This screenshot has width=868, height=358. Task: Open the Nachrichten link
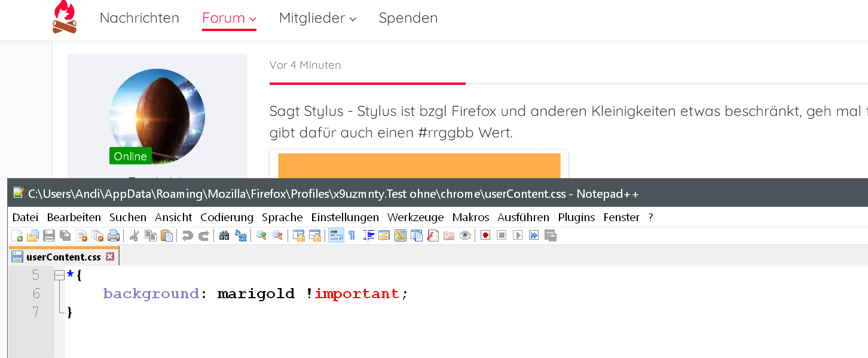point(139,18)
